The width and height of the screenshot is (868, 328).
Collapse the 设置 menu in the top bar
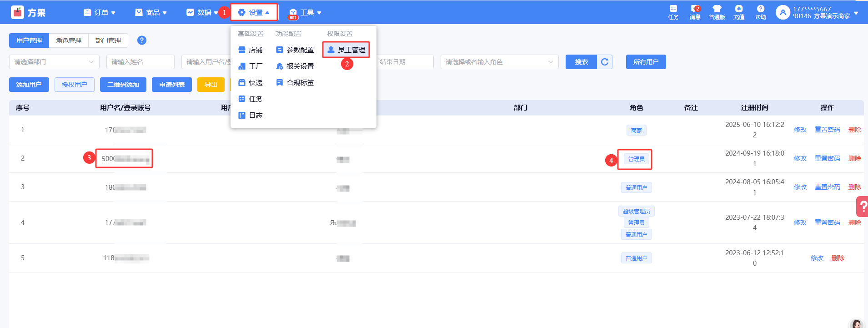254,13
